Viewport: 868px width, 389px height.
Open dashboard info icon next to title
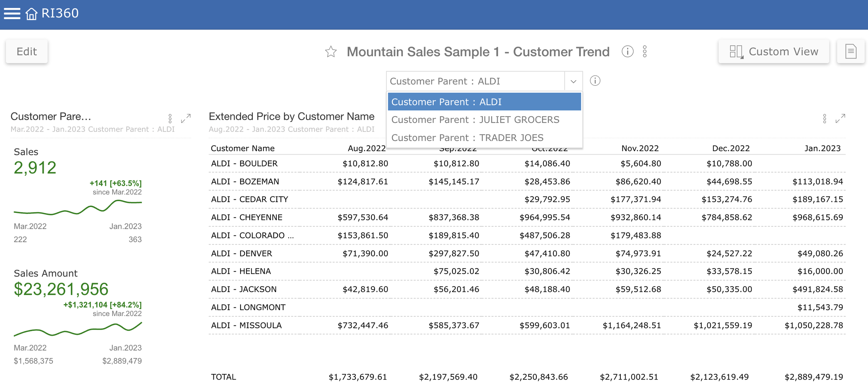point(627,51)
